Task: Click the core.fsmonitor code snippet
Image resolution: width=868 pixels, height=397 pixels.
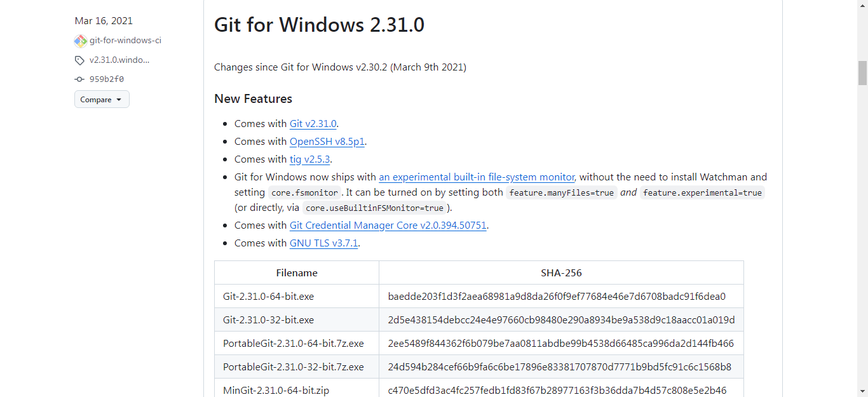Action: (x=304, y=192)
